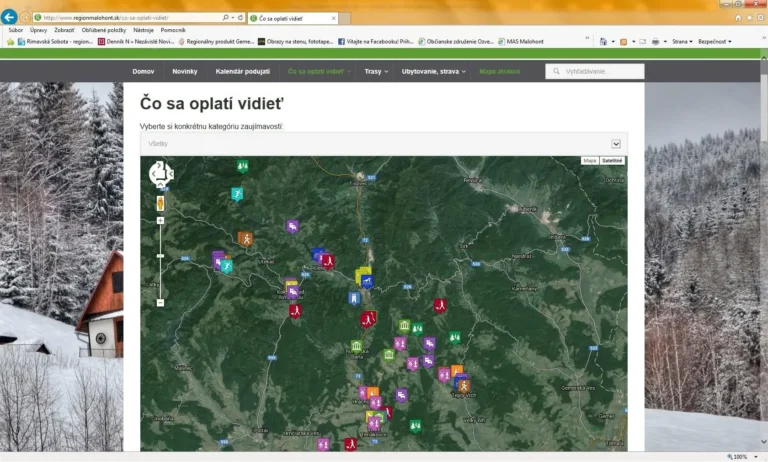Open the favorites star icon at top right
Image resolution: width=768 pixels, height=462 pixels.
tap(749, 18)
